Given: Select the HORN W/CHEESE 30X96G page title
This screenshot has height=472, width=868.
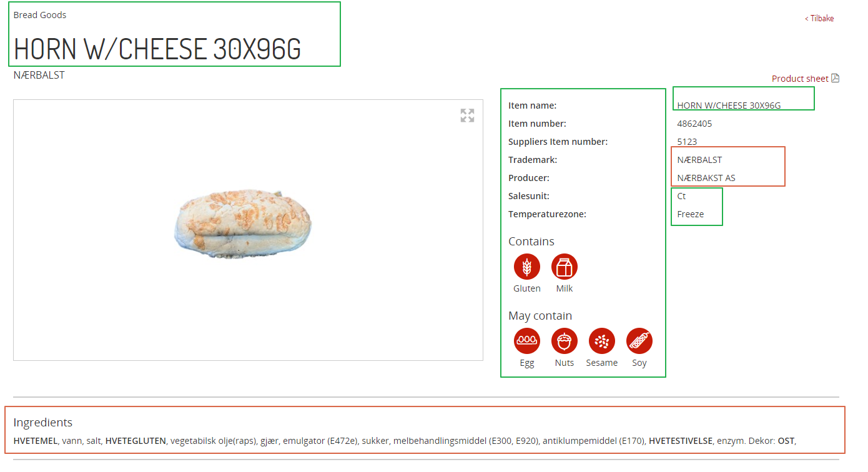Looking at the screenshot, I should [x=157, y=49].
